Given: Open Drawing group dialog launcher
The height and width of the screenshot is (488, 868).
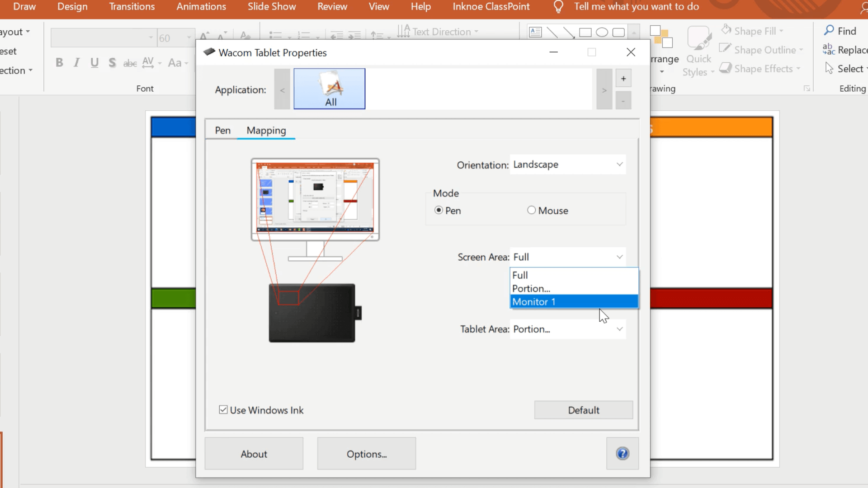Looking at the screenshot, I should [807, 89].
